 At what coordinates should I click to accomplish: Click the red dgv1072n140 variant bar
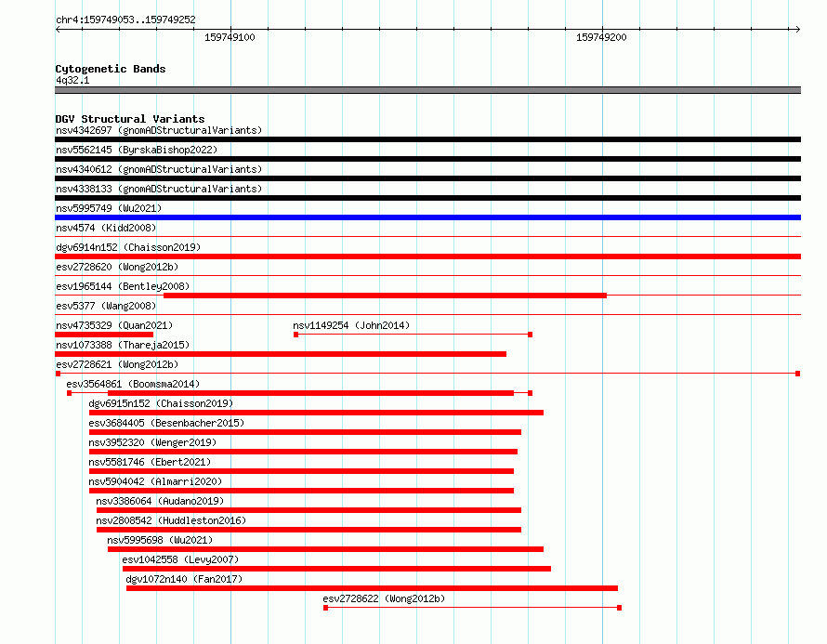[372, 588]
